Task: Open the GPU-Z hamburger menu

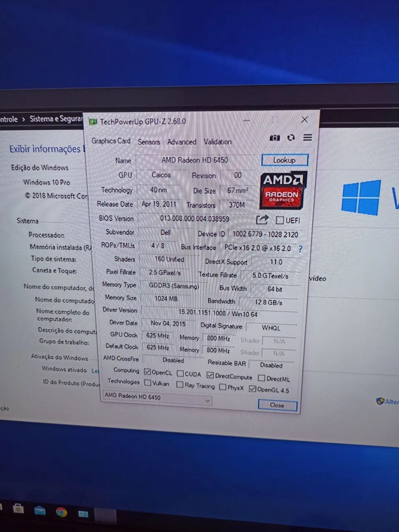Action: [308, 138]
